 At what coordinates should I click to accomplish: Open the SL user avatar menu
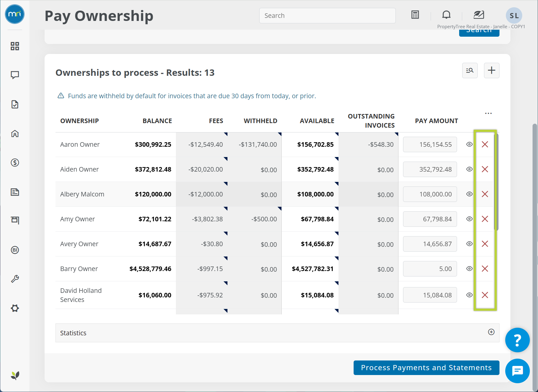(514, 15)
